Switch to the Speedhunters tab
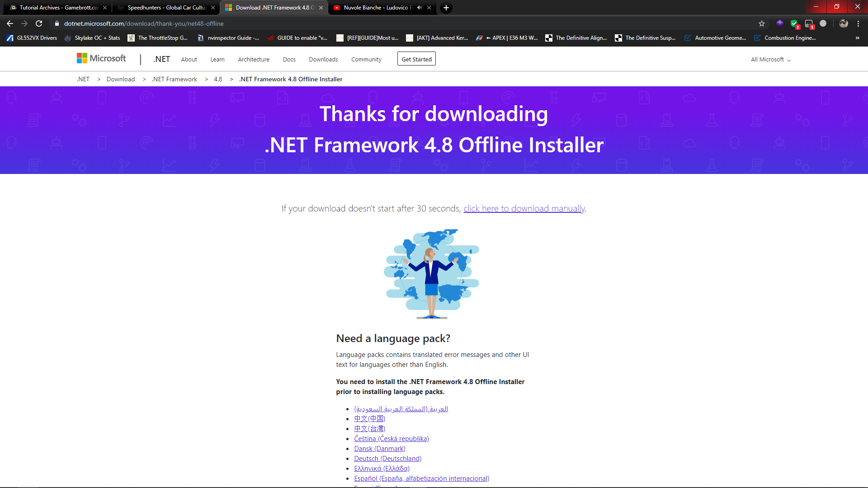Viewport: 868px width, 488px height. point(166,8)
